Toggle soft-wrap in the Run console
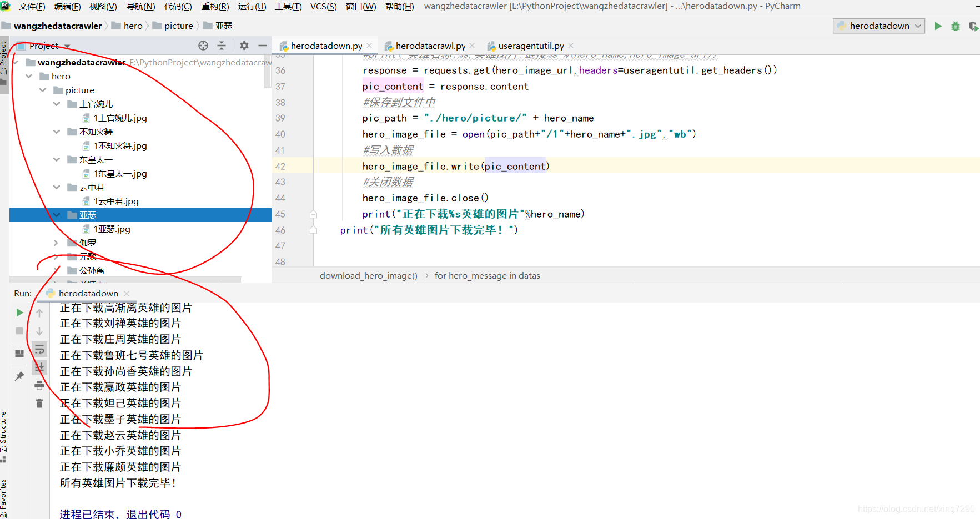Image resolution: width=980 pixels, height=519 pixels. (x=39, y=350)
